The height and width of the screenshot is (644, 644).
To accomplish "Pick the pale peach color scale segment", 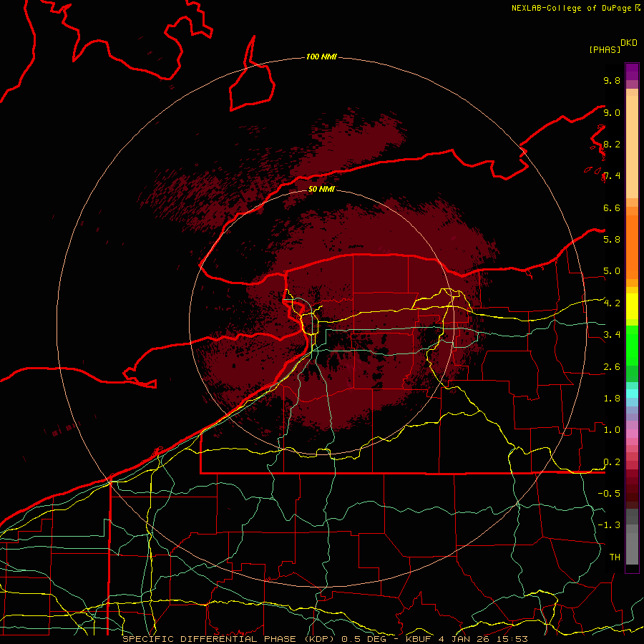I will pyautogui.click(x=632, y=147).
